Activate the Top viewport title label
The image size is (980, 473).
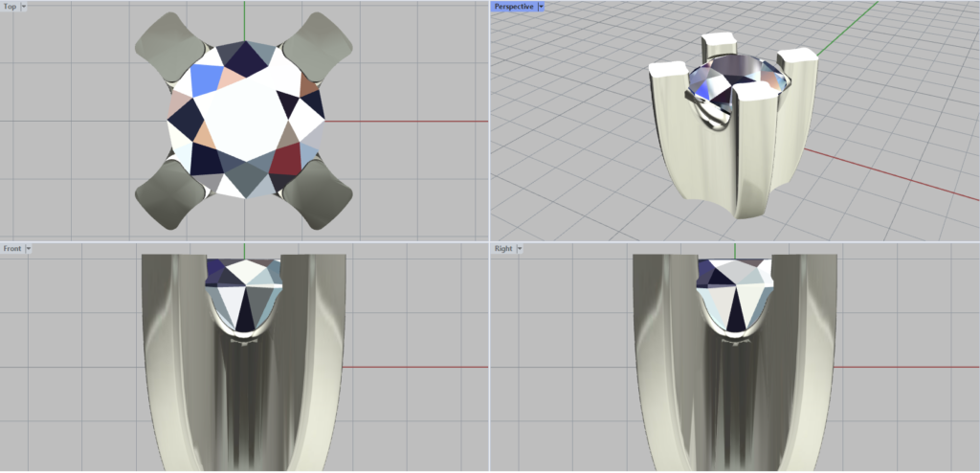coord(10,6)
